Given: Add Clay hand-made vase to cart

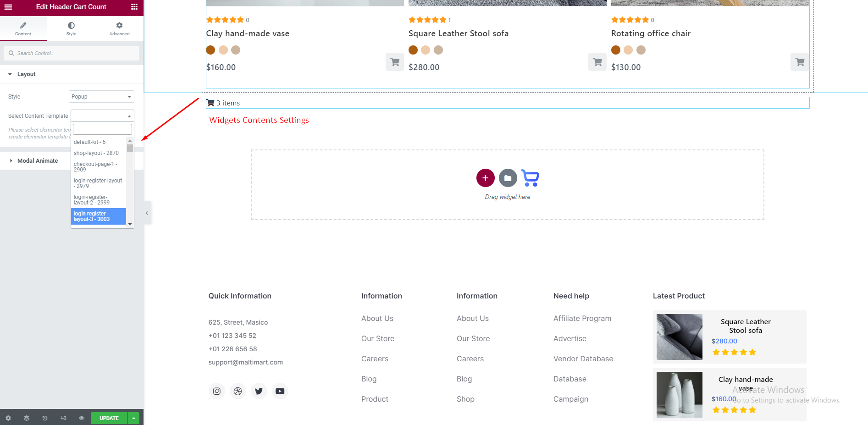Looking at the screenshot, I should (x=394, y=62).
